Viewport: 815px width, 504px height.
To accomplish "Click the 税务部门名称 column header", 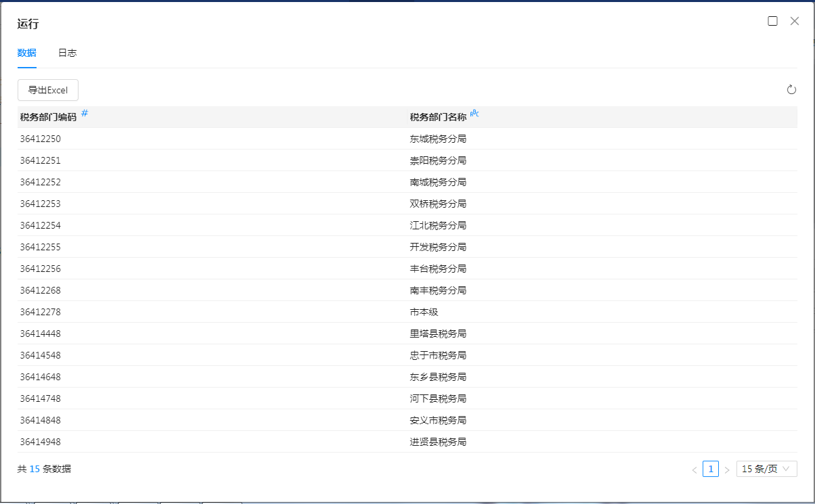I will 438,117.
